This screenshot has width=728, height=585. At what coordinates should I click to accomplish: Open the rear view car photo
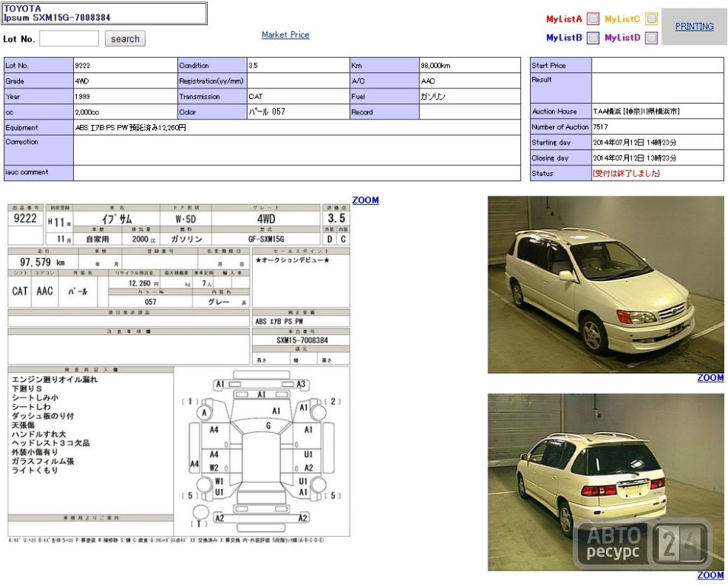[605, 482]
